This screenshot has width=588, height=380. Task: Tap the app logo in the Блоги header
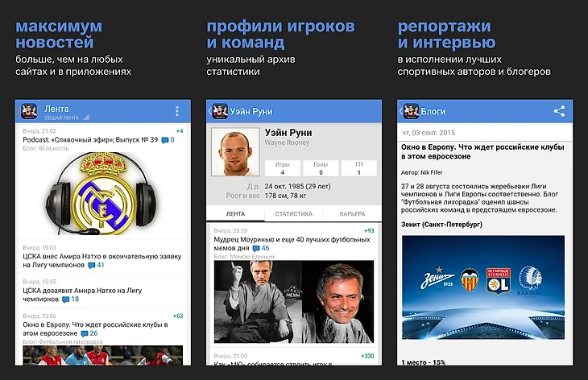411,111
